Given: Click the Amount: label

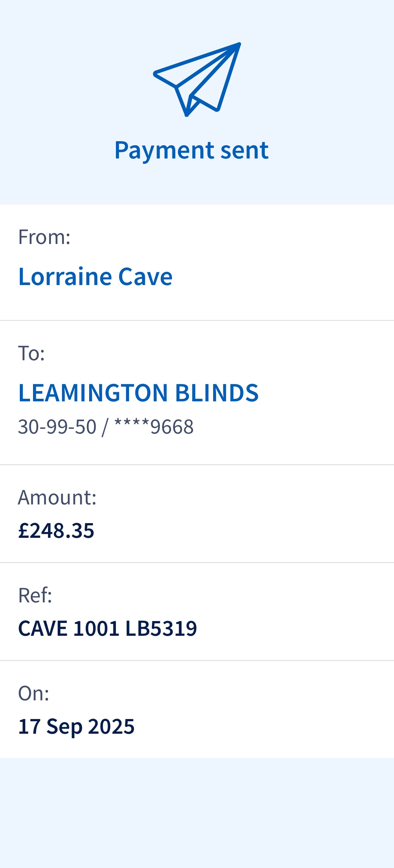Looking at the screenshot, I should tap(57, 497).
